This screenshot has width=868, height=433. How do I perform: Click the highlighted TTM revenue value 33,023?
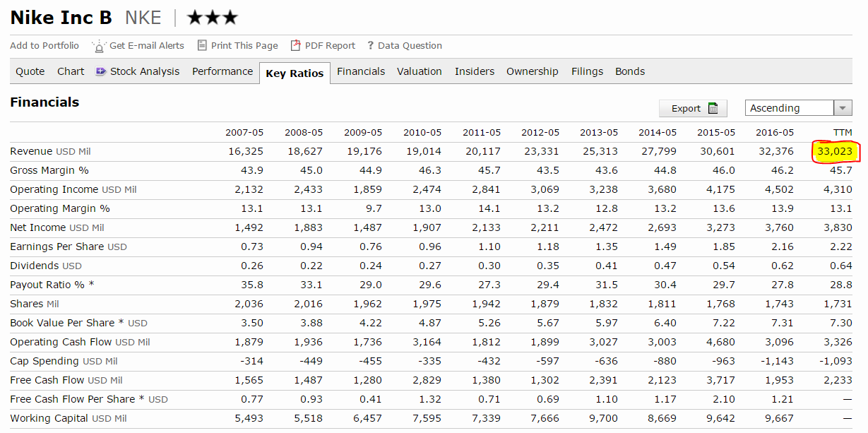[835, 152]
